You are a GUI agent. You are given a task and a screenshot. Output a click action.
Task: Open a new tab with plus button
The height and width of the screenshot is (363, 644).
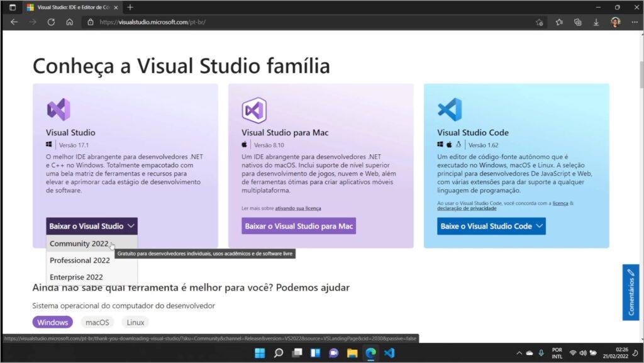click(130, 8)
